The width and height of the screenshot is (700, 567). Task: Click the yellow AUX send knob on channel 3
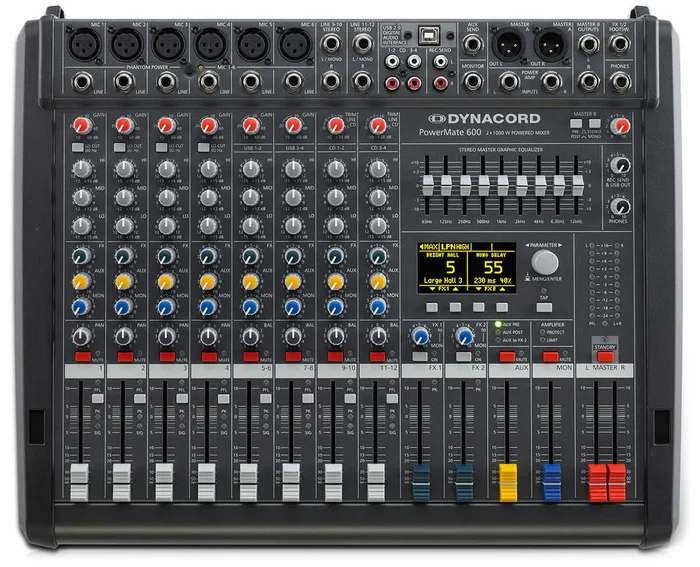pyautogui.click(x=166, y=282)
